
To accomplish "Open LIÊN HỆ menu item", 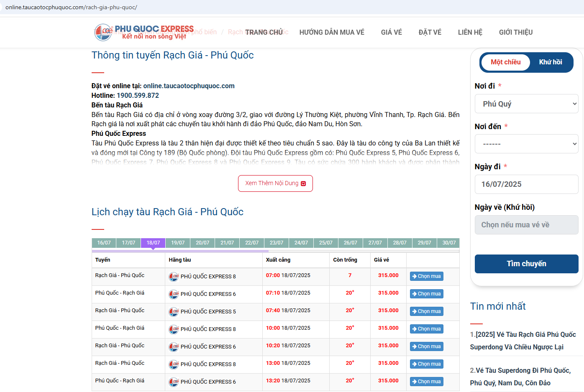I will tap(470, 32).
